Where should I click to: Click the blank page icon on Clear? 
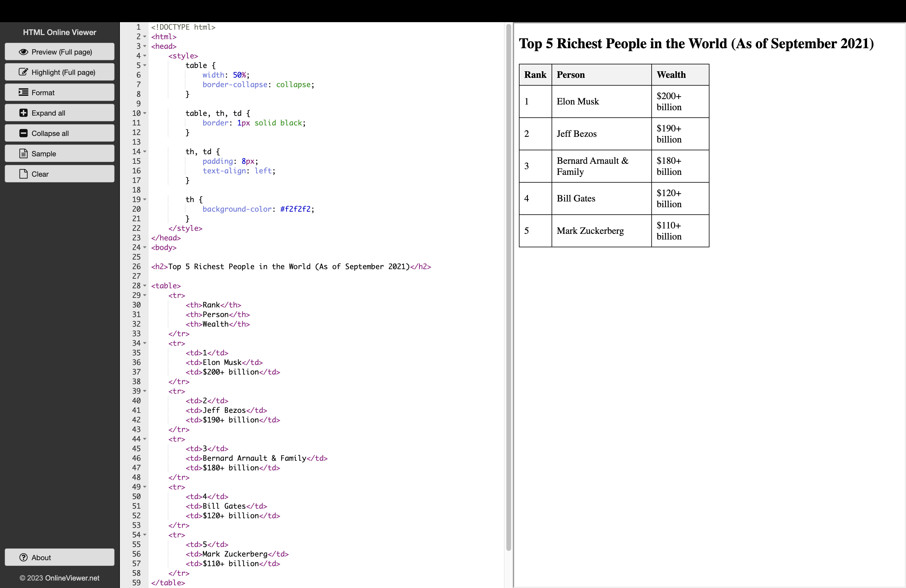point(23,174)
